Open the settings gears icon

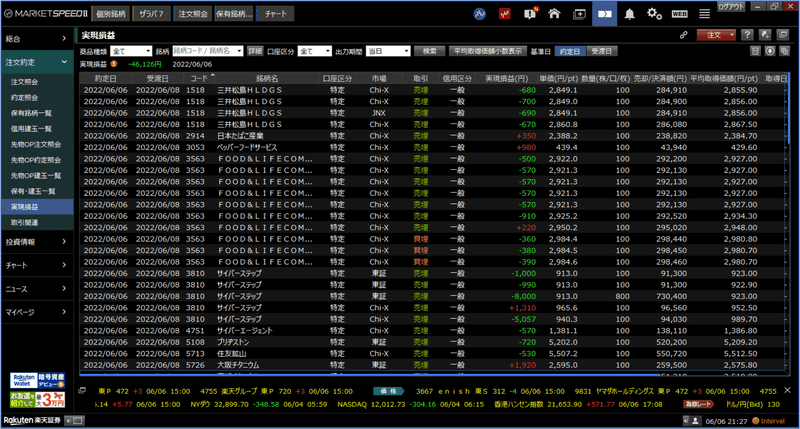[655, 14]
